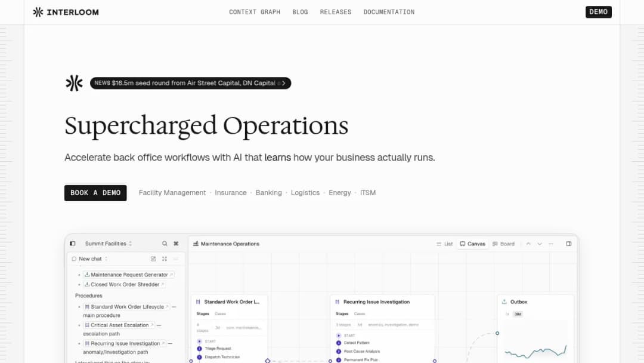Click the Interloom logo in the header
This screenshot has height=363, width=644.
point(66,12)
